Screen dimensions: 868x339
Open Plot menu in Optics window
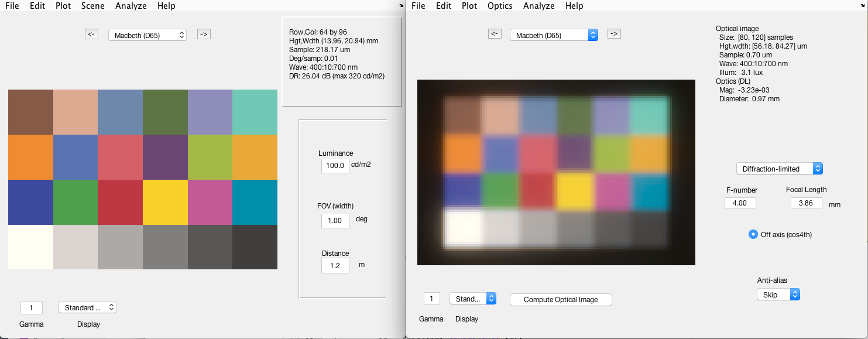coord(469,6)
